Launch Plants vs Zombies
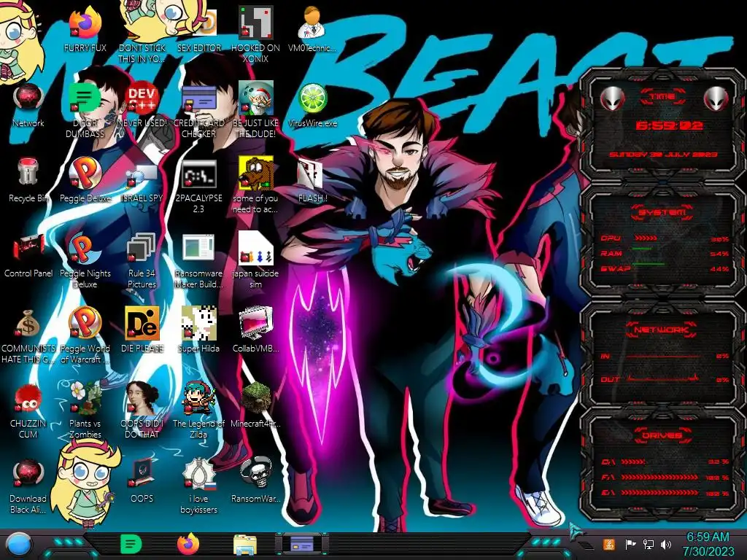The image size is (747, 560). [x=85, y=397]
